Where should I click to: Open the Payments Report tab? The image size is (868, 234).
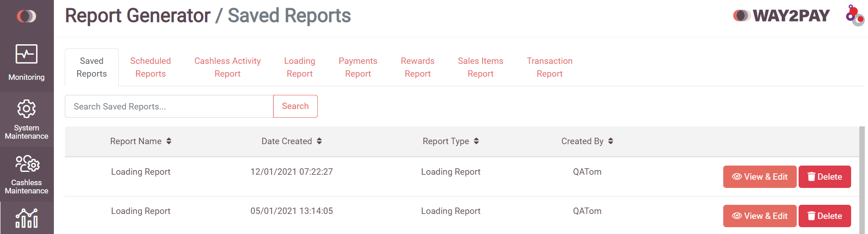358,67
